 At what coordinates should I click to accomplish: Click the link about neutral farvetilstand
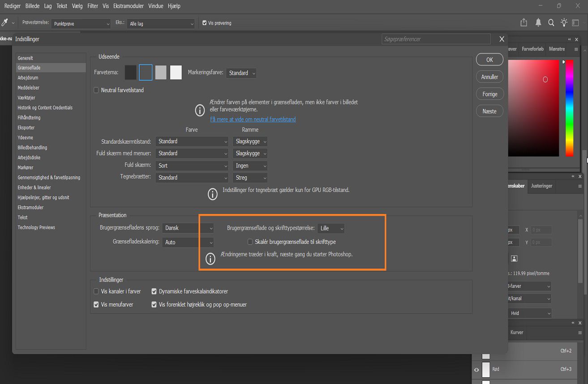pyautogui.click(x=253, y=119)
